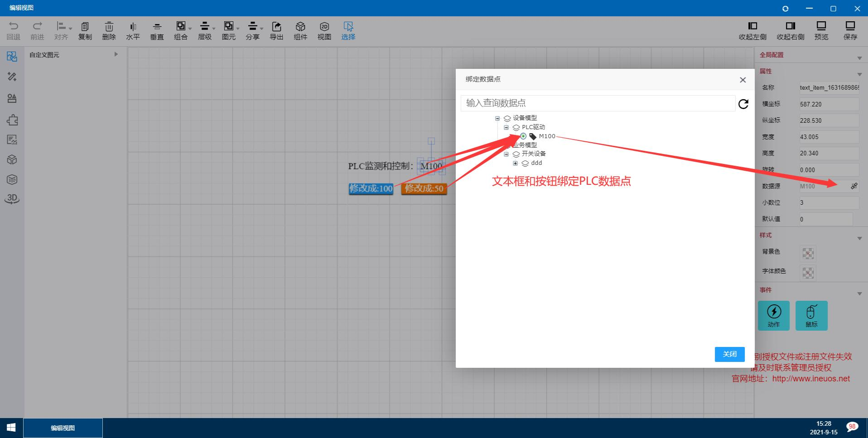
Task: Click the 前进 redo toolbar icon
Action: tap(37, 31)
